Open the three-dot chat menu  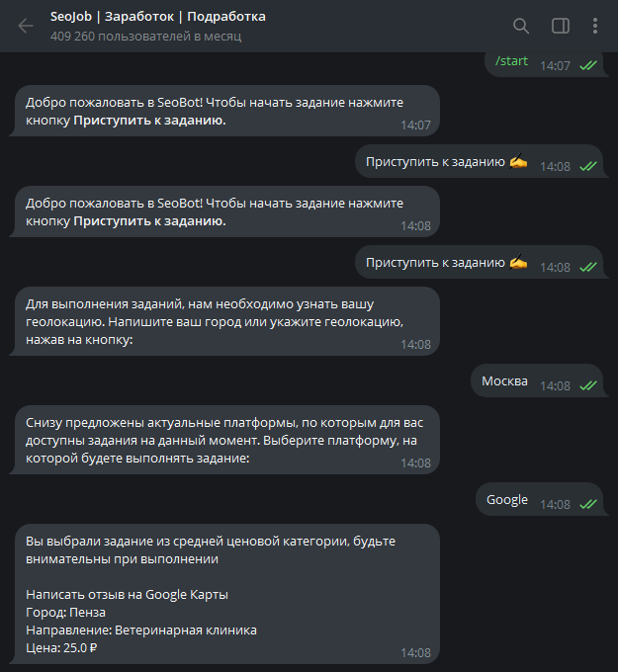pos(594,26)
